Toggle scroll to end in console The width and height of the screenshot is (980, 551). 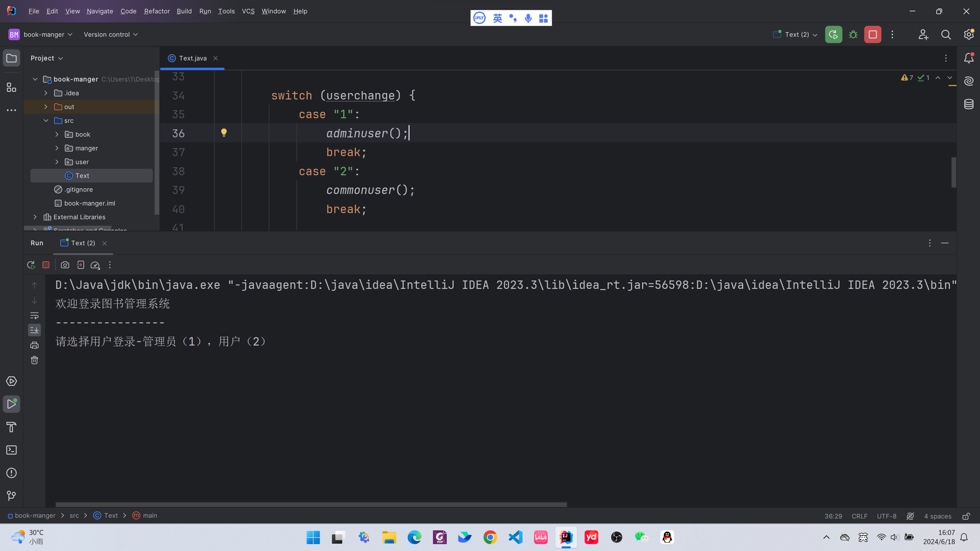coord(34,330)
